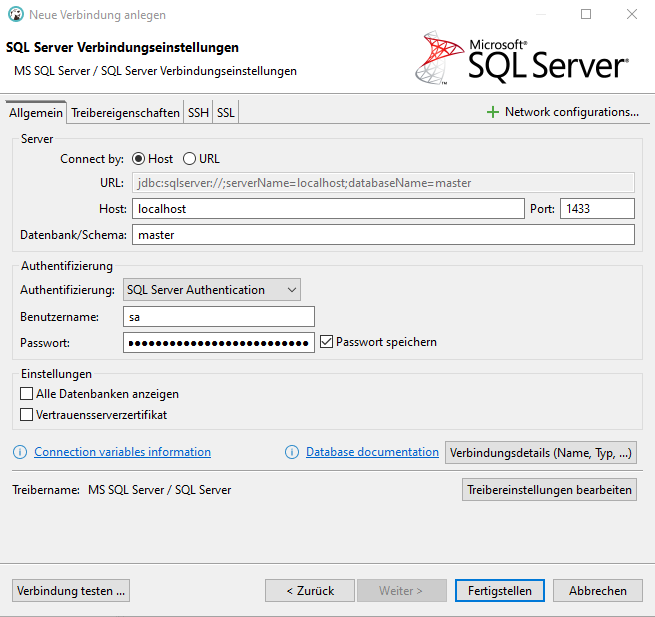
Task: Uncheck Passwort speichern checkbox
Action: click(x=326, y=342)
